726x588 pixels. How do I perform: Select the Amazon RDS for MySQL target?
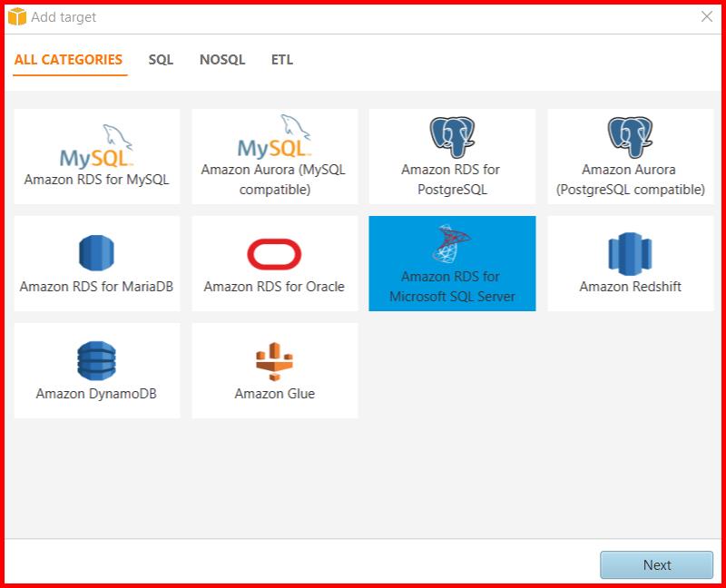click(97, 156)
